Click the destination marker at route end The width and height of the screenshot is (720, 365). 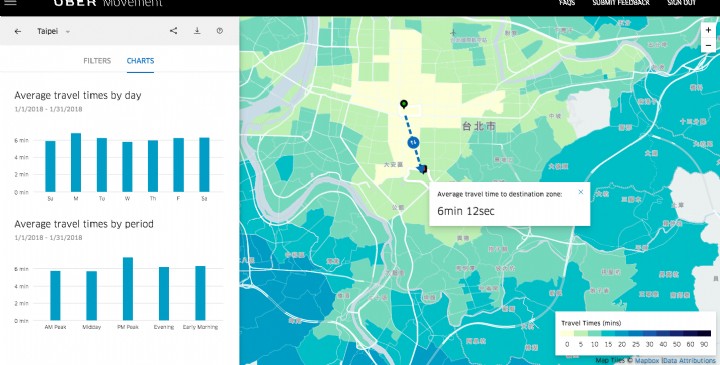423,169
